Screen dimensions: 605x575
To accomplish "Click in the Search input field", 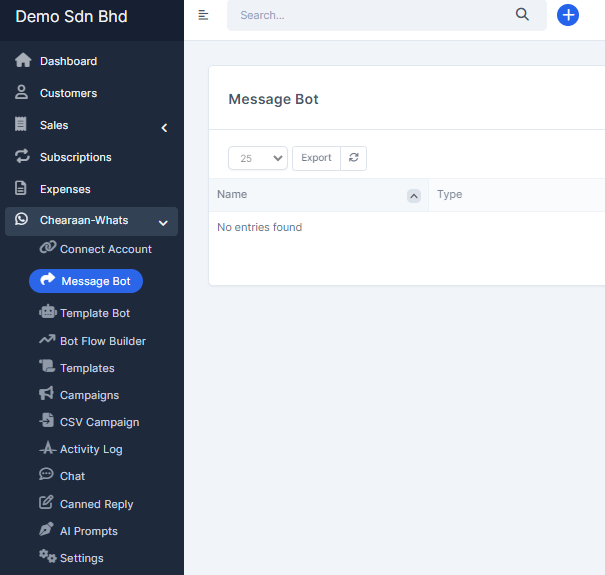I will tap(370, 16).
